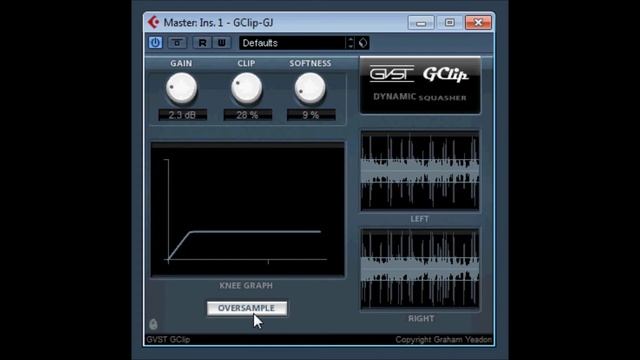Click the Copyright Graham Yeadon text

pos(444,340)
